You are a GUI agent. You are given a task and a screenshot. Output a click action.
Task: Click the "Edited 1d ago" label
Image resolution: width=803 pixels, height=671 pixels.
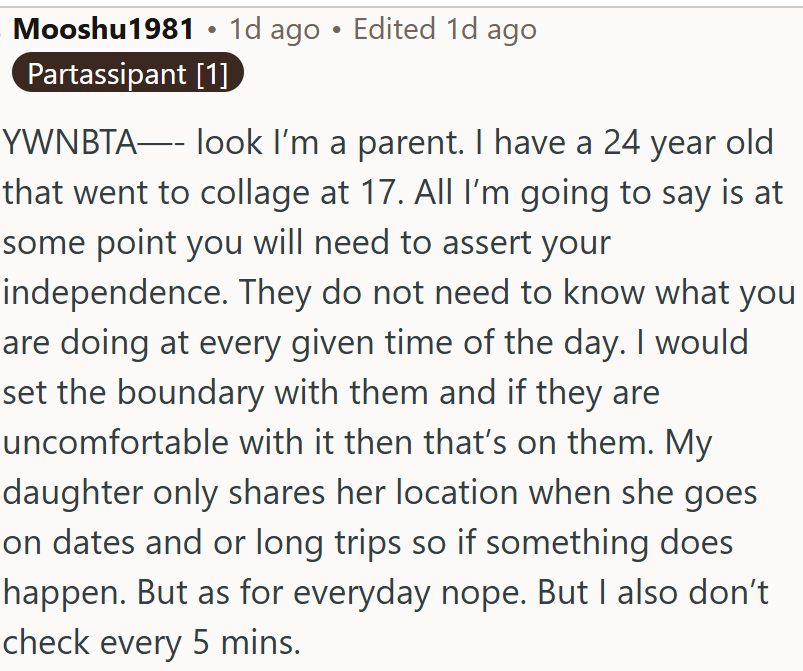point(445,29)
